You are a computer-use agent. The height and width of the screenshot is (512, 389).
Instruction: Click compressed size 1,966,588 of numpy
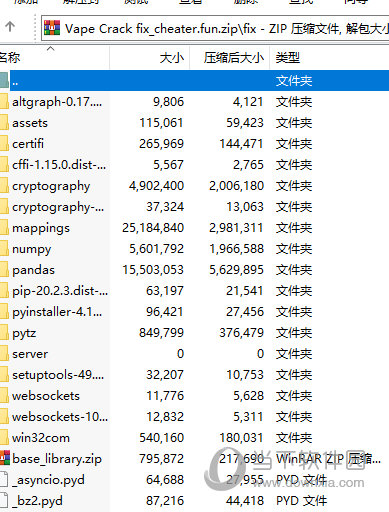[237, 249]
